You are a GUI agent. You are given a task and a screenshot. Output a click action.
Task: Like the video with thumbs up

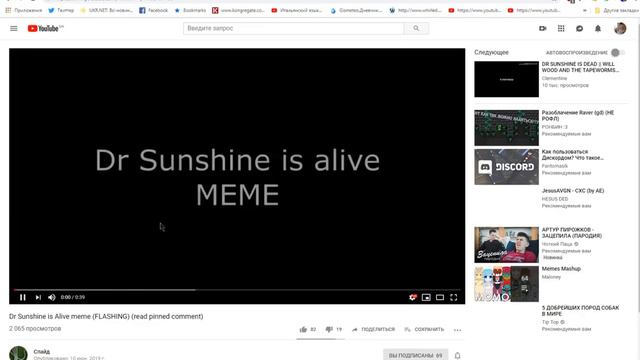point(303,329)
